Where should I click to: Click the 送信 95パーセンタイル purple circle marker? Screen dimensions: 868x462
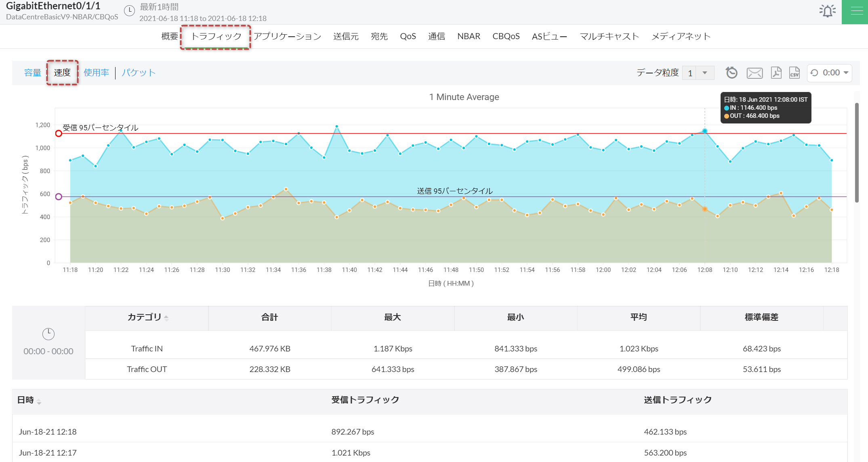(59, 197)
